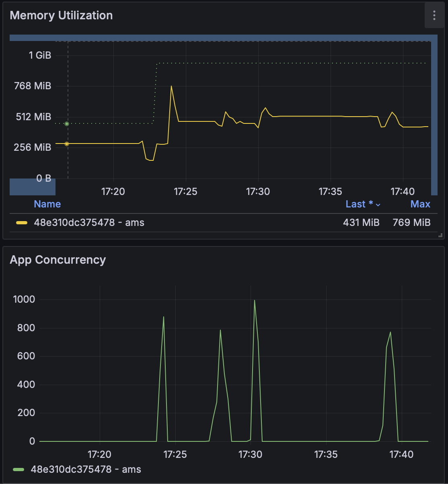Screen dimensions: 448x484
Task: Click yellow hover dot on memory line
Action: click(67, 144)
